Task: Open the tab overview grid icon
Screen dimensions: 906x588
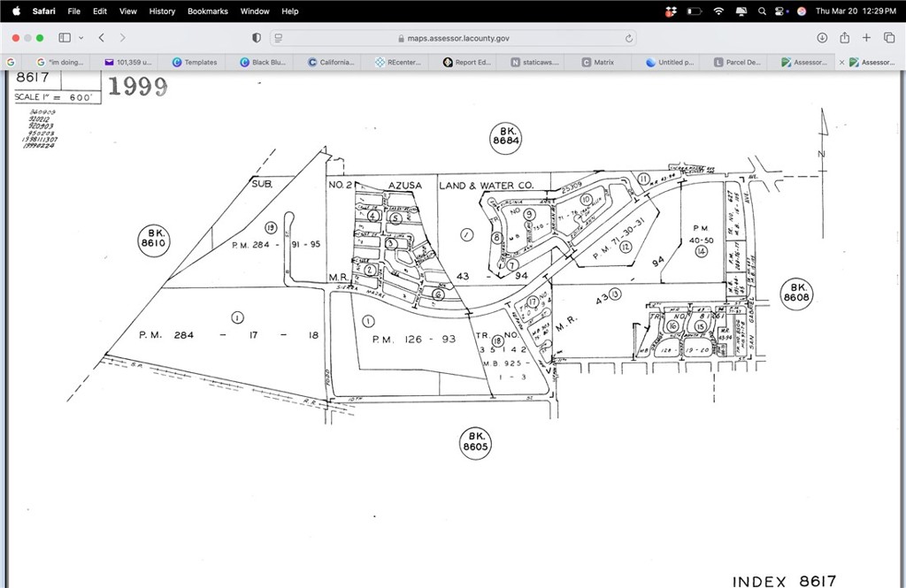Action: point(889,38)
